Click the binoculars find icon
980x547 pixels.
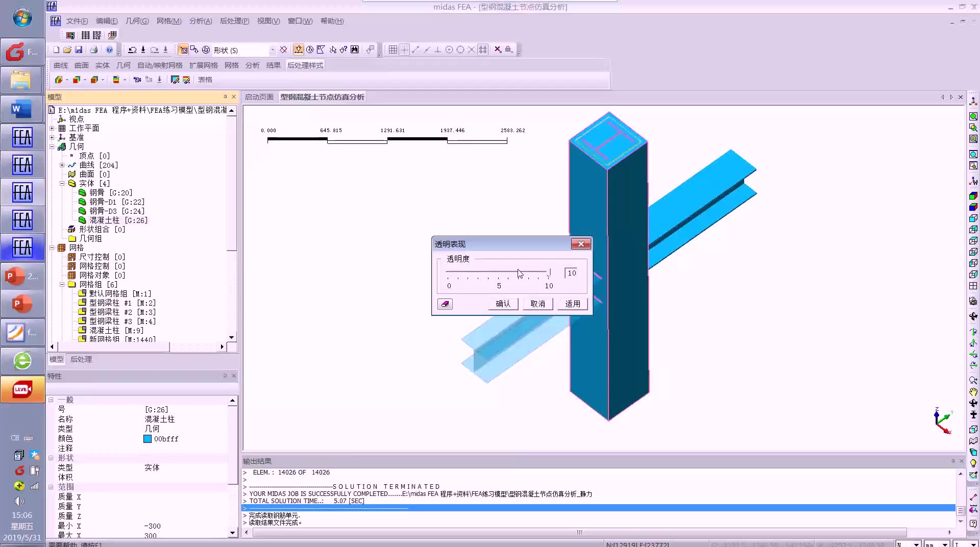tap(355, 49)
